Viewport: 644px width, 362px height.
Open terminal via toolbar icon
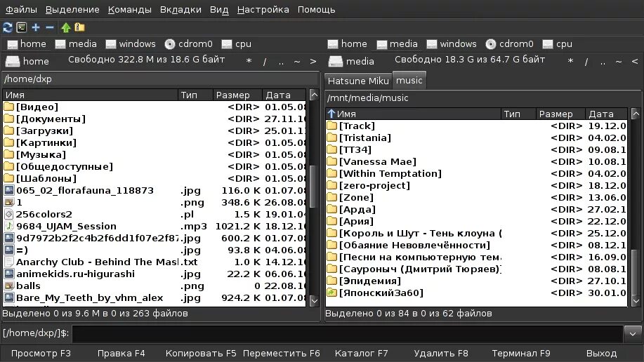pos(21,27)
